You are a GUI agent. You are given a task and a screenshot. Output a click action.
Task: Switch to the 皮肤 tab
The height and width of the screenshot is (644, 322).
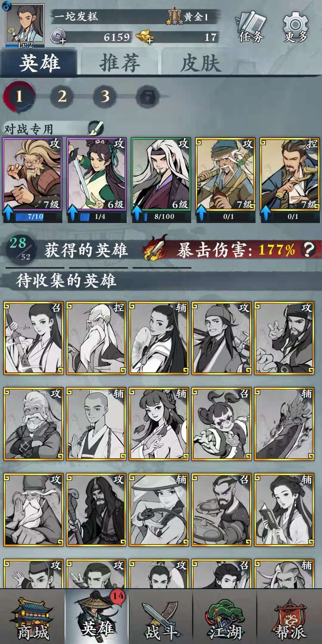click(x=201, y=63)
